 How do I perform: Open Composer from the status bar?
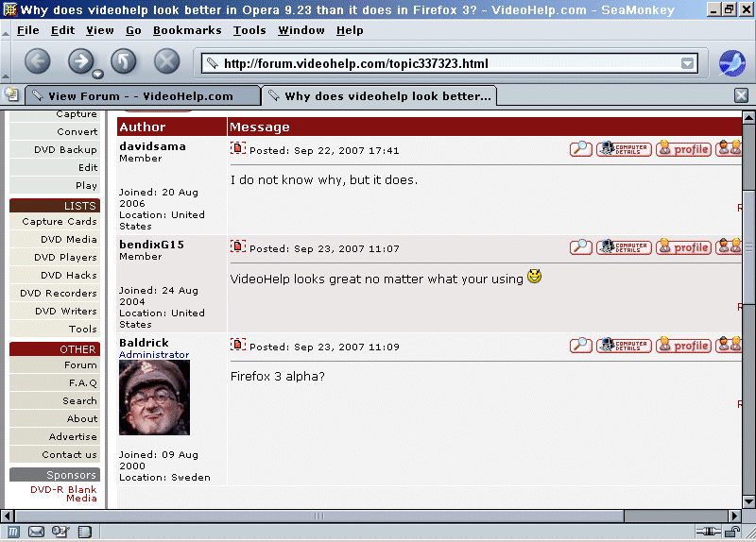coord(60,532)
